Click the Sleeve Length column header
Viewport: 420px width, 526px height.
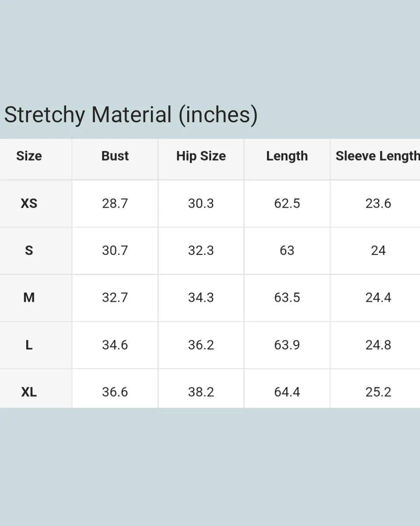click(x=377, y=156)
